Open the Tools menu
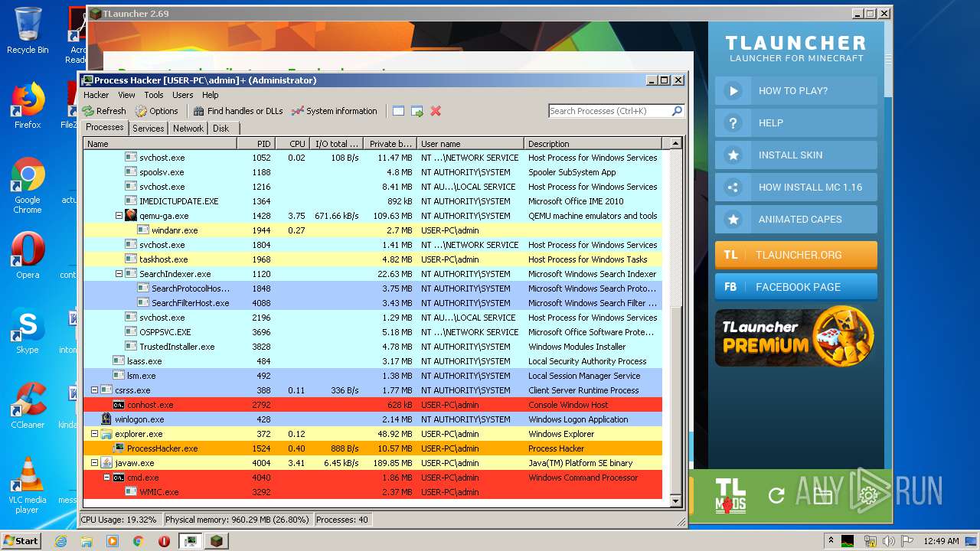980x551 pixels. coord(154,95)
